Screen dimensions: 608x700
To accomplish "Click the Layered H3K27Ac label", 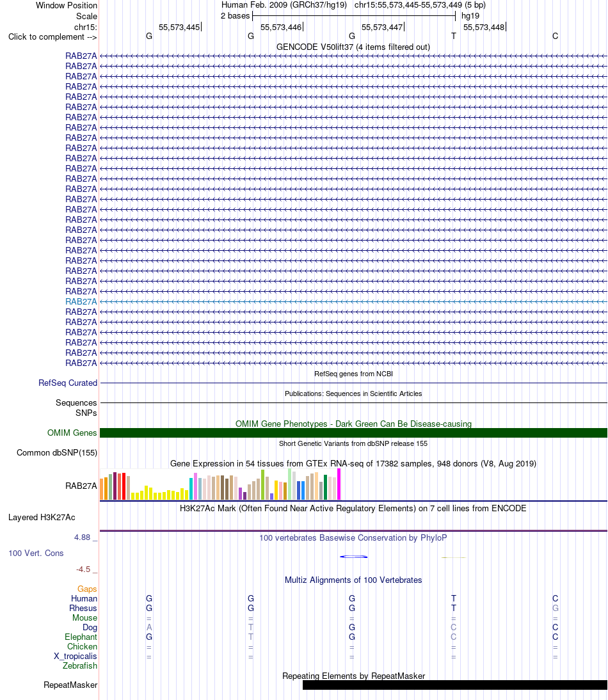I will click(x=42, y=518).
